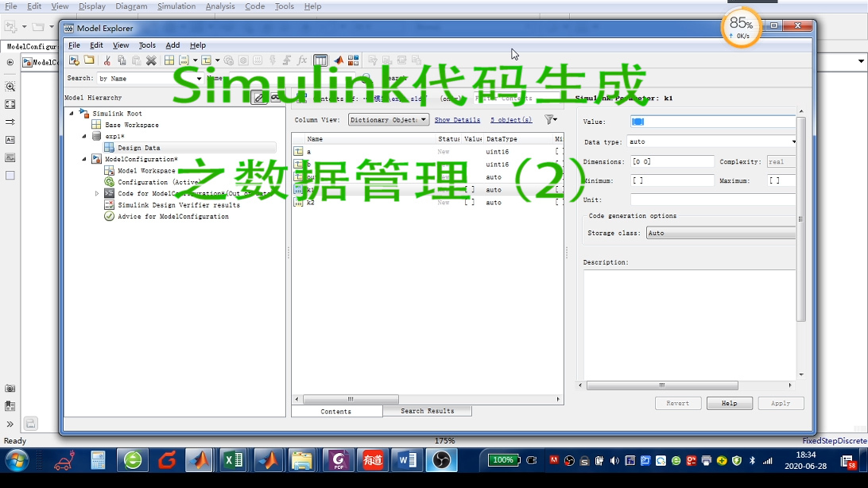Expand the Code for ModelConfiguration tree node

pos(96,193)
